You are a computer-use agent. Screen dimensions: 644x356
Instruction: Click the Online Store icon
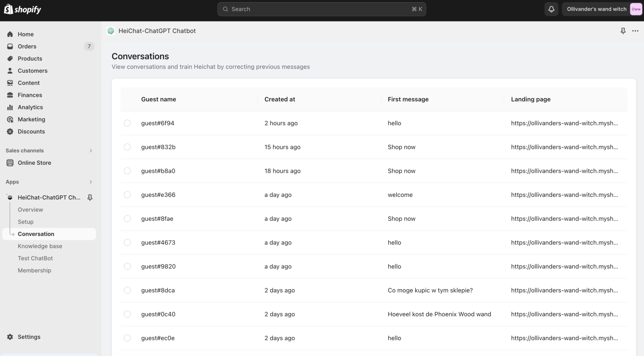click(x=10, y=163)
